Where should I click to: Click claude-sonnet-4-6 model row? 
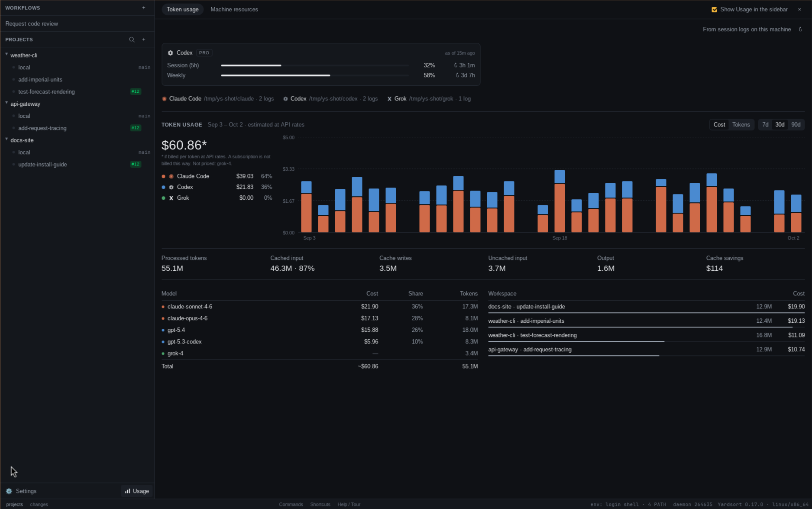pyautogui.click(x=320, y=307)
